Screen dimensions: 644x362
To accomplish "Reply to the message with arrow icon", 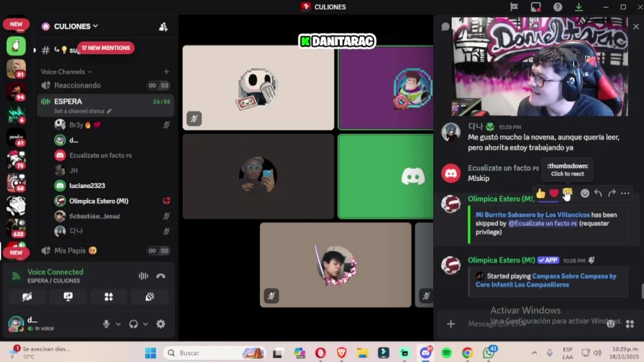I will [598, 194].
